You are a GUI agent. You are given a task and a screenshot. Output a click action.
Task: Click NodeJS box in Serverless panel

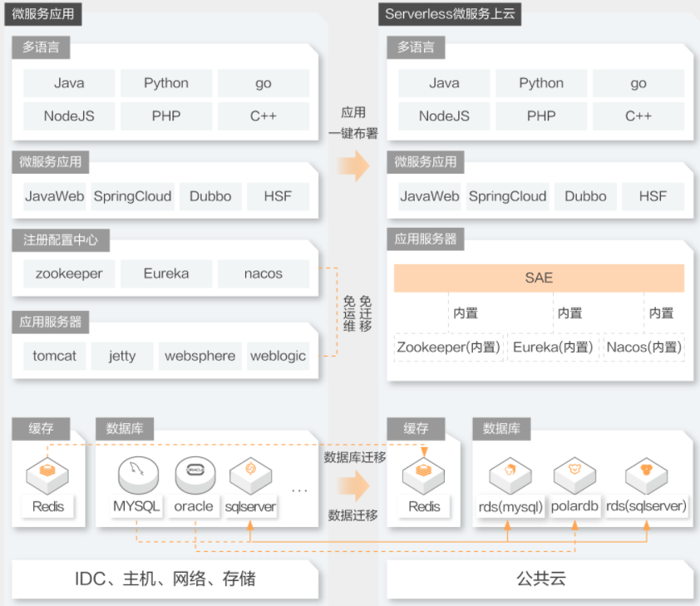tap(444, 116)
